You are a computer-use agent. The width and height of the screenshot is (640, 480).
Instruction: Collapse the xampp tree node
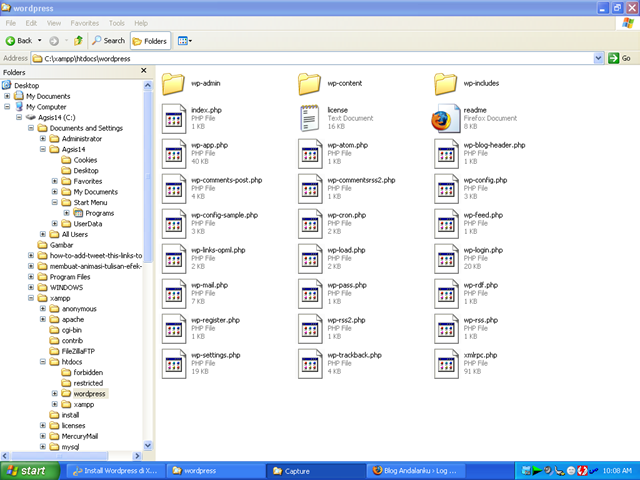(31, 298)
